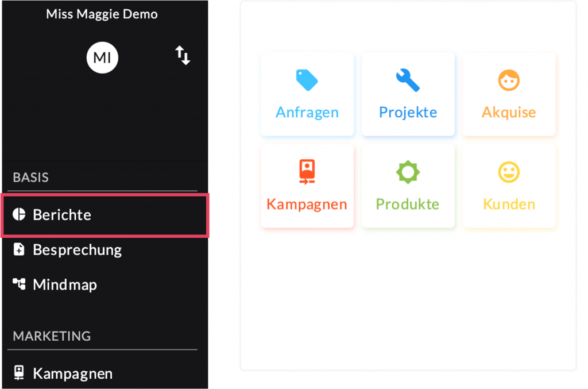588x389 pixels.
Task: Open Besprechung in the sidebar menu
Action: point(78,250)
